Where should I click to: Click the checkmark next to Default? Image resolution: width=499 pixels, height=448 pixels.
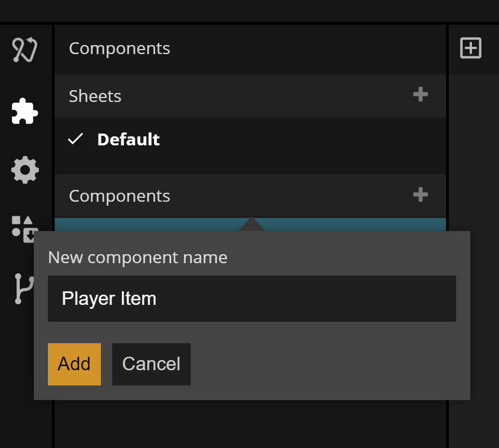[76, 139]
